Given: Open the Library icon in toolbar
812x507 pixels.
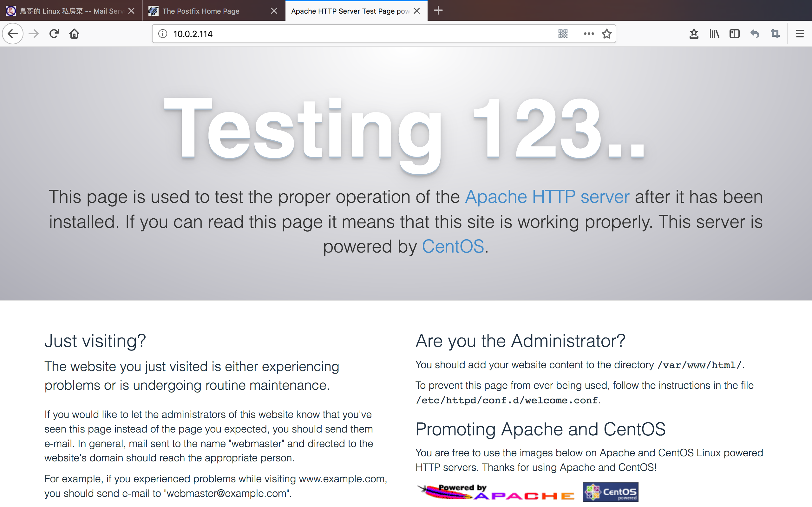Looking at the screenshot, I should (x=714, y=34).
